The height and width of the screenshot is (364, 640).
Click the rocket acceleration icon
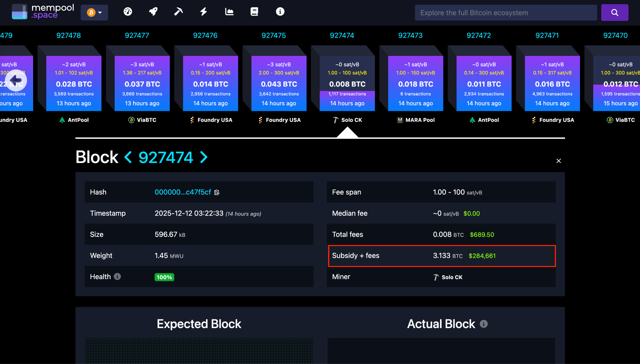tap(153, 12)
